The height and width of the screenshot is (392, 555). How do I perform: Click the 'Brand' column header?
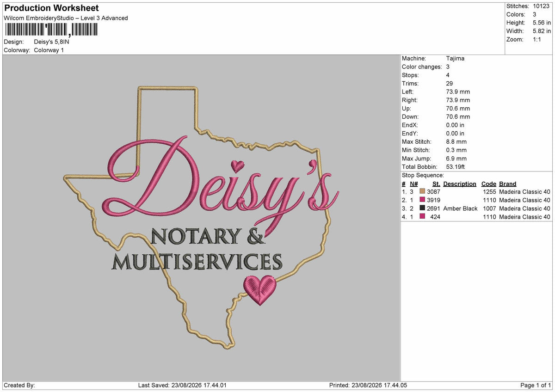tap(508, 184)
